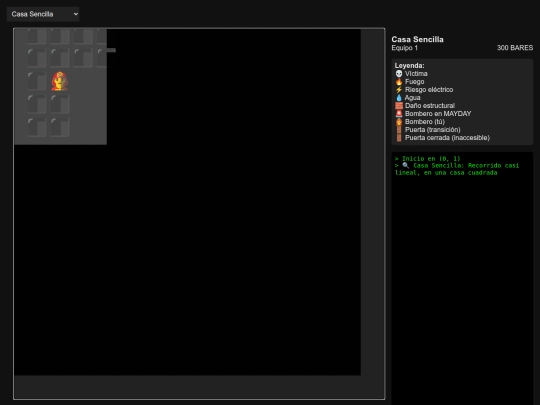The height and width of the screenshot is (405, 540).
Task: Click the Agua water drop icon
Action: point(399,98)
